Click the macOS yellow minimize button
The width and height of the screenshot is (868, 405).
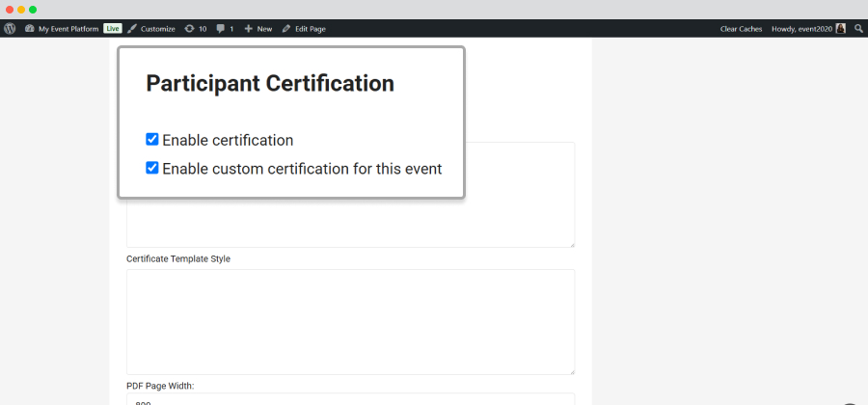tap(21, 10)
